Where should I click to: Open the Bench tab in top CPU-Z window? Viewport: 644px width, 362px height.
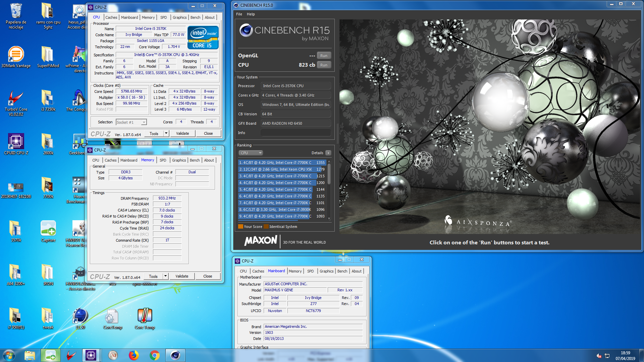pos(195,17)
